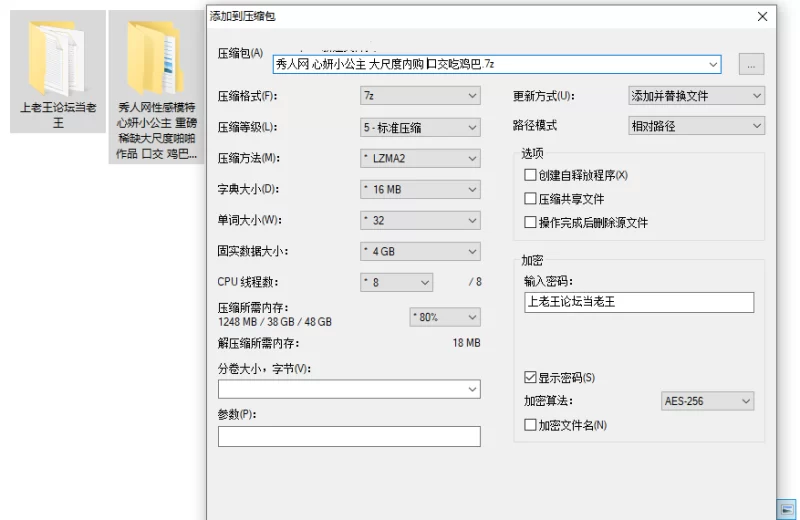Open the 路径模式 dropdown showing 相对路径
This screenshot has height=520, width=800.
(x=696, y=126)
